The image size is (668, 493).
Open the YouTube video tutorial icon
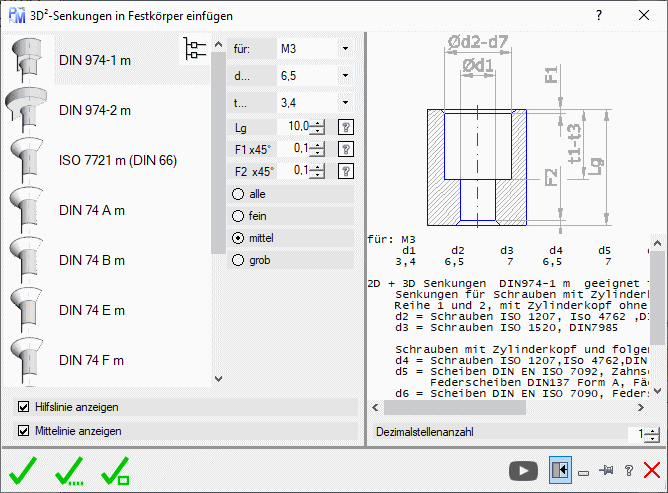[x=522, y=469]
